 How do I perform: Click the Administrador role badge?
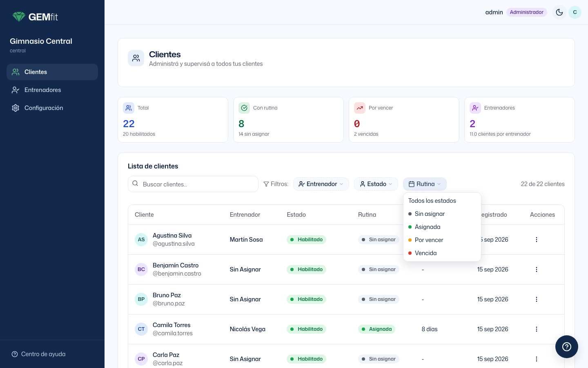pyautogui.click(x=527, y=12)
